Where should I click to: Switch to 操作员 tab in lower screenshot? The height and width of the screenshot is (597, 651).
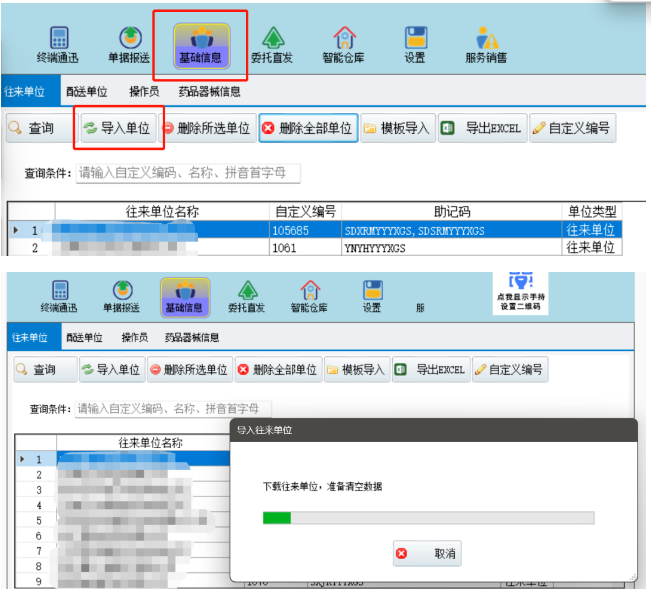click(134, 337)
